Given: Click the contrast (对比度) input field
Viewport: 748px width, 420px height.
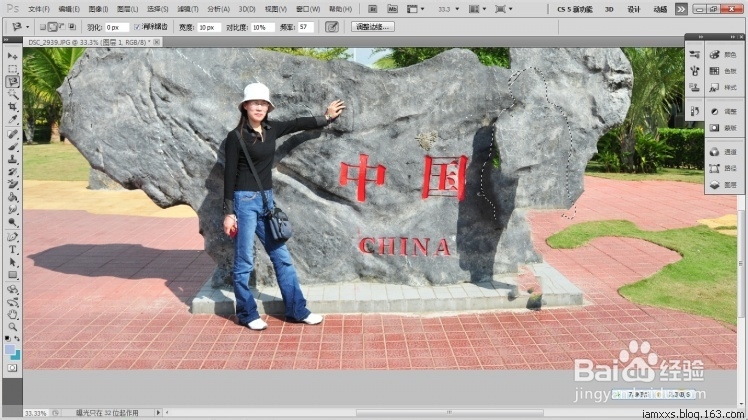Looking at the screenshot, I should [263, 27].
